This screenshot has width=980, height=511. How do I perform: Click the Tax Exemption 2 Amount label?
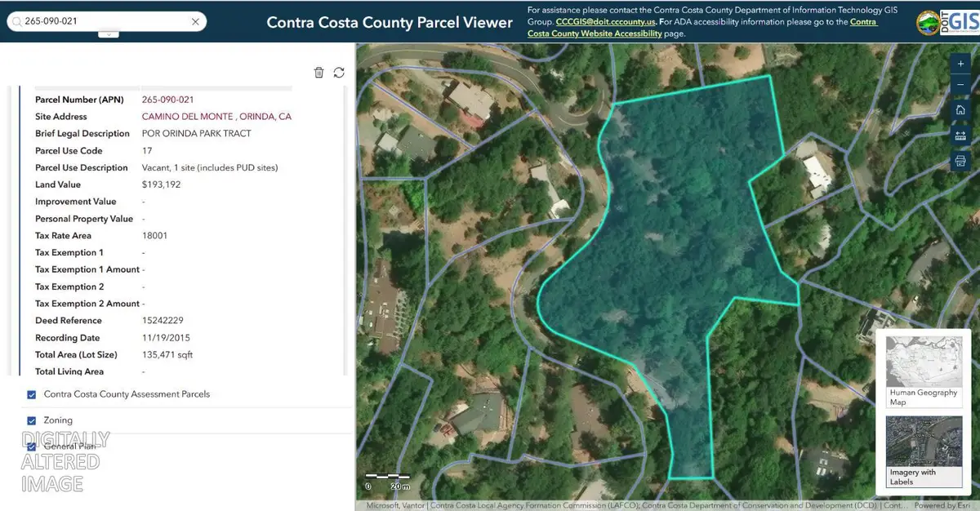click(87, 304)
